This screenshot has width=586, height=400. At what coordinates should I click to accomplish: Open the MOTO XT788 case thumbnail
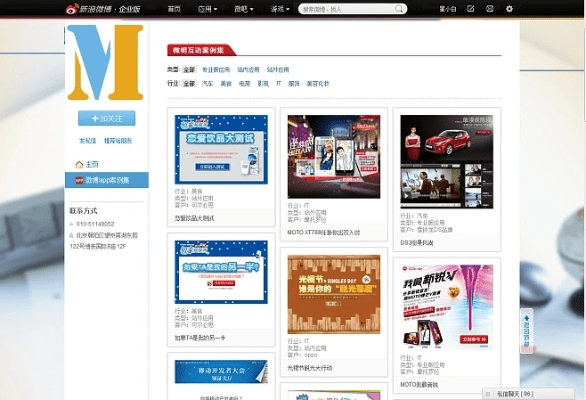(334, 157)
